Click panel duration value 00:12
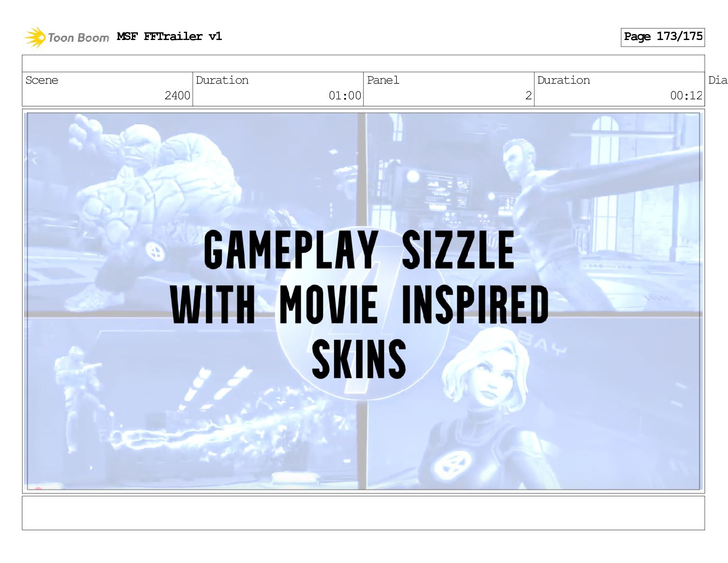Viewport: 728px width, 563px height. tap(686, 96)
